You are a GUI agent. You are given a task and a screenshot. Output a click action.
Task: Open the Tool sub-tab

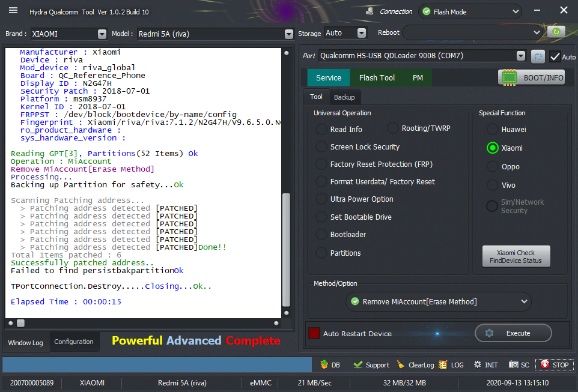(x=316, y=97)
